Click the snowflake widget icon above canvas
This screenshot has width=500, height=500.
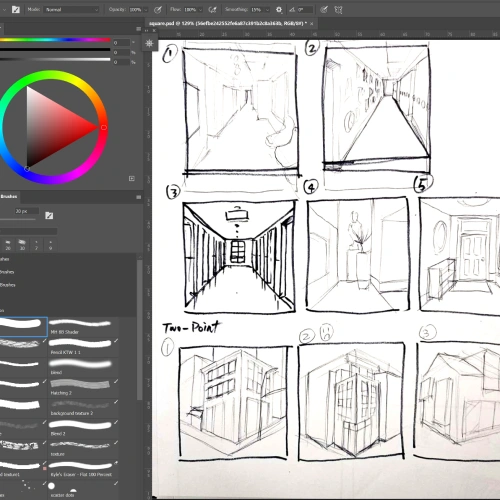point(149,43)
